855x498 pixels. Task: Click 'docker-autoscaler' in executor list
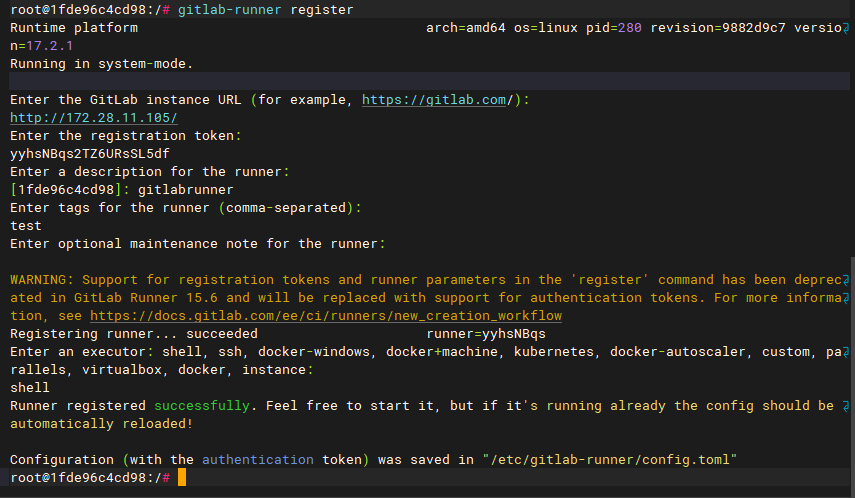point(678,352)
